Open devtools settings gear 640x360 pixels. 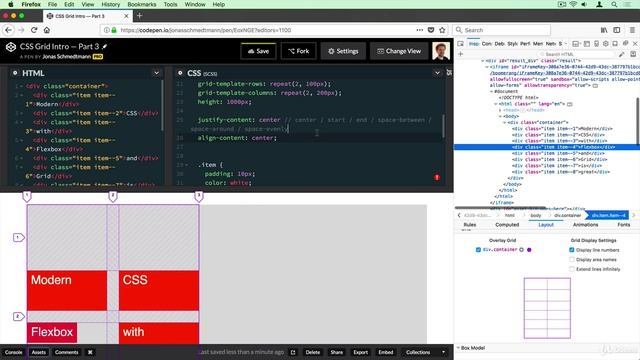(x=606, y=44)
